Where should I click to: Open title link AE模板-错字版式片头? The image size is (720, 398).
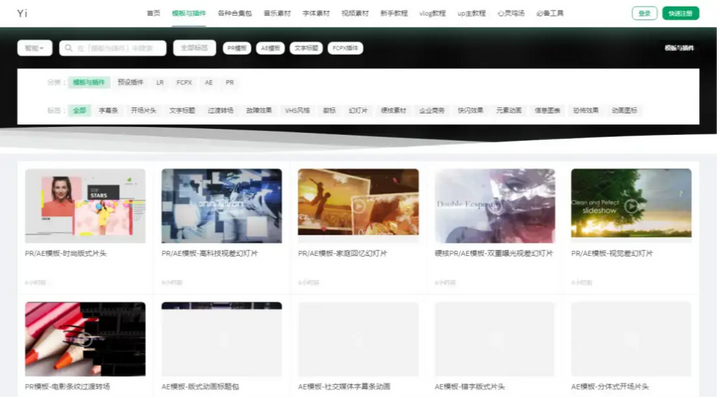point(470,387)
